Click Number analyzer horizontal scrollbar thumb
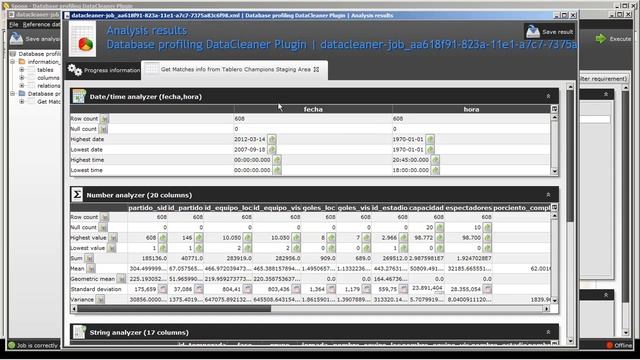640x360 pixels. coord(174,309)
